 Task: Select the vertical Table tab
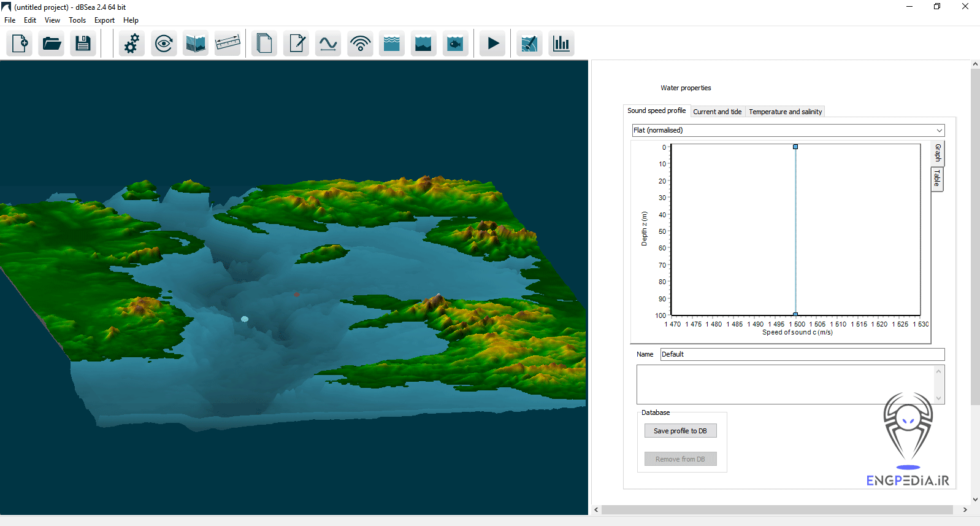click(936, 179)
